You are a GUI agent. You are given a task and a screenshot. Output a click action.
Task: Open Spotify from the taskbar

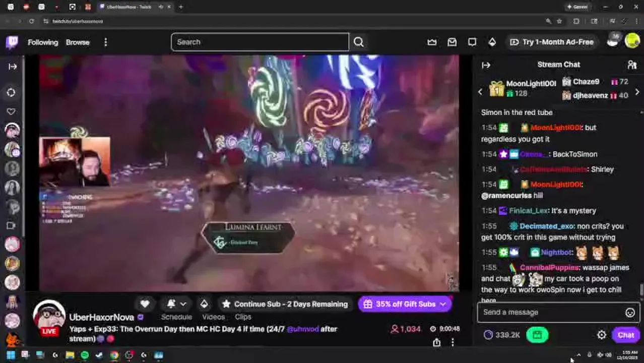85,355
